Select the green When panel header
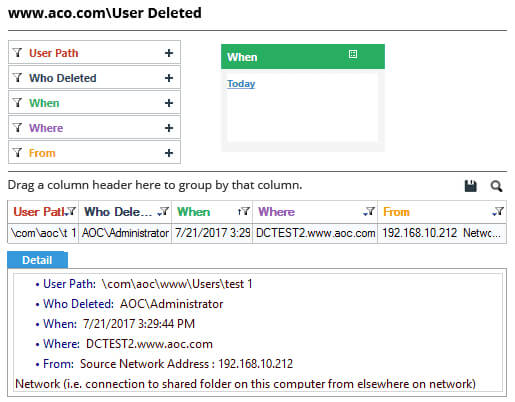Image resolution: width=515 pixels, height=402 pixels. (x=303, y=57)
